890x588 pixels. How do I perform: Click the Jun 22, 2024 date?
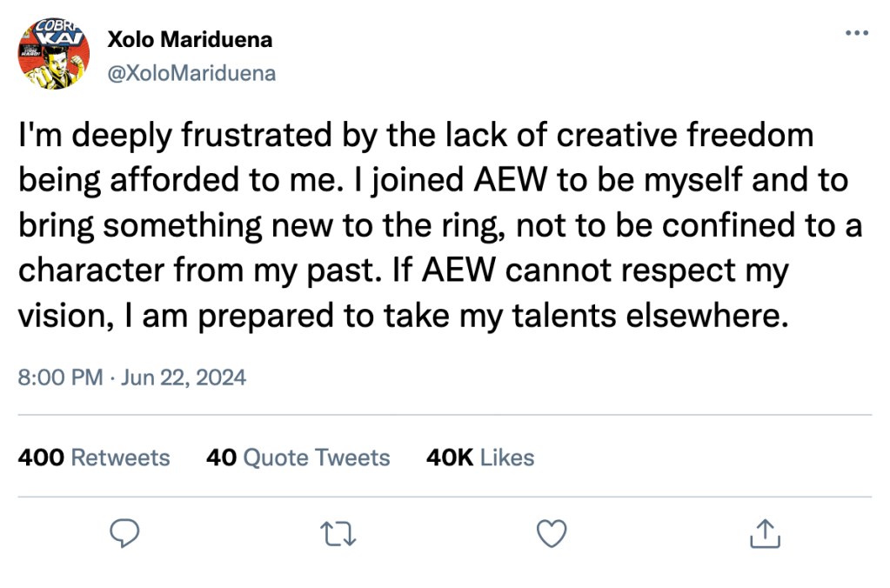[x=184, y=378]
